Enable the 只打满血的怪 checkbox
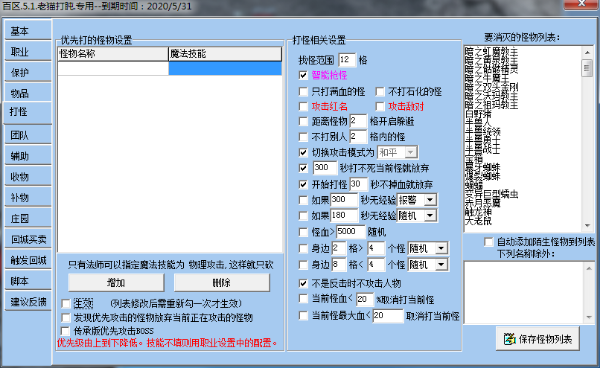 pyautogui.click(x=303, y=92)
